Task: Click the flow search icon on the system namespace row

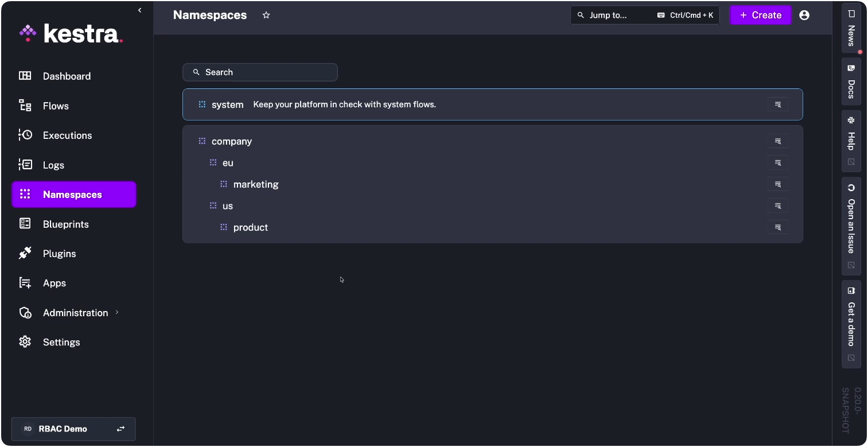Action: (777, 104)
